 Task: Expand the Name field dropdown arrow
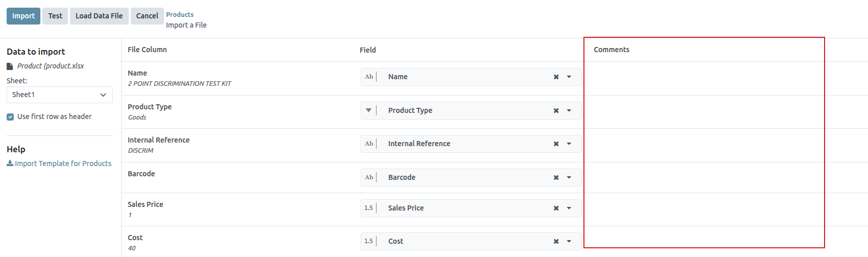click(x=569, y=77)
